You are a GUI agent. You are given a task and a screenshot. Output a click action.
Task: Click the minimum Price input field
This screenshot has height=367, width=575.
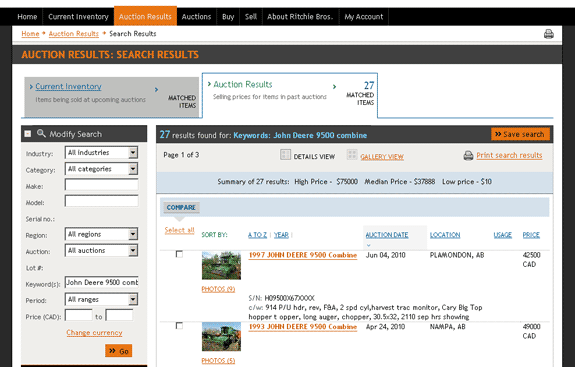[x=78, y=315]
